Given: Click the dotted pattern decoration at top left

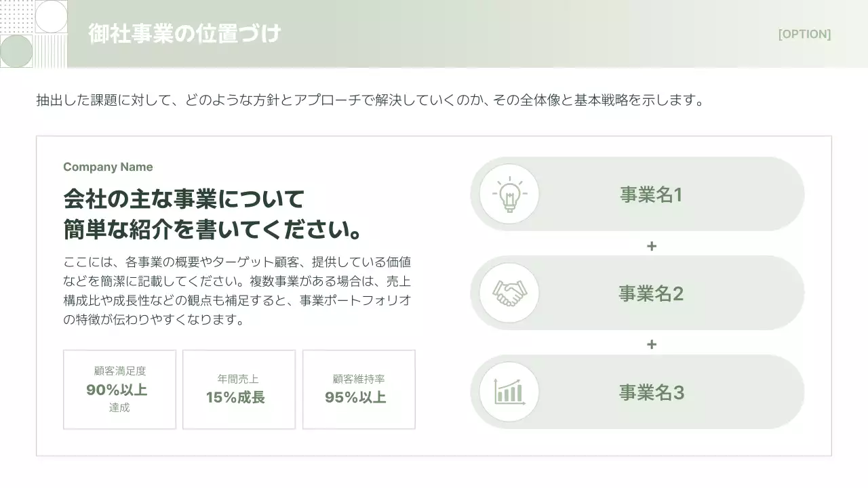Looking at the screenshot, I should pos(15,17).
